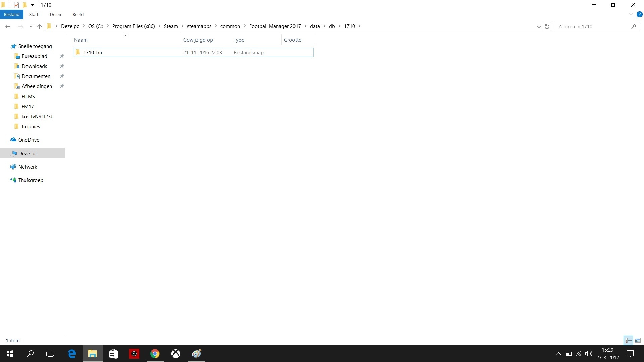Viewport: 644px width, 362px height.
Task: Open the Delen ribbon tab
Action: coord(55,14)
